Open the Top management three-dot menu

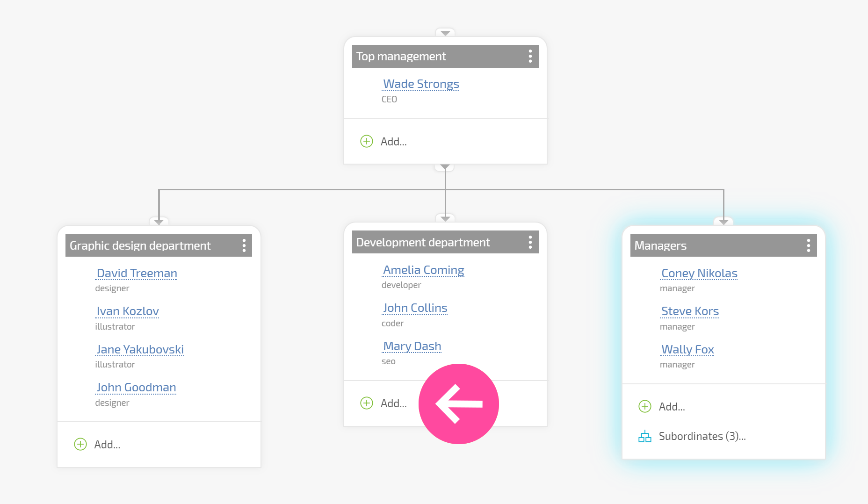(x=530, y=56)
